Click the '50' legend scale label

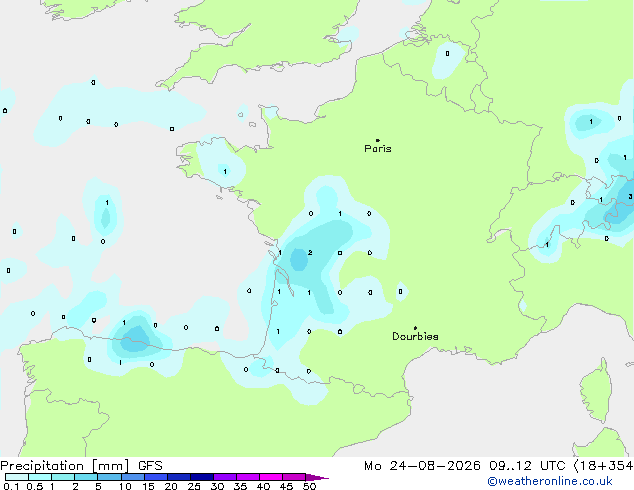[309, 486]
